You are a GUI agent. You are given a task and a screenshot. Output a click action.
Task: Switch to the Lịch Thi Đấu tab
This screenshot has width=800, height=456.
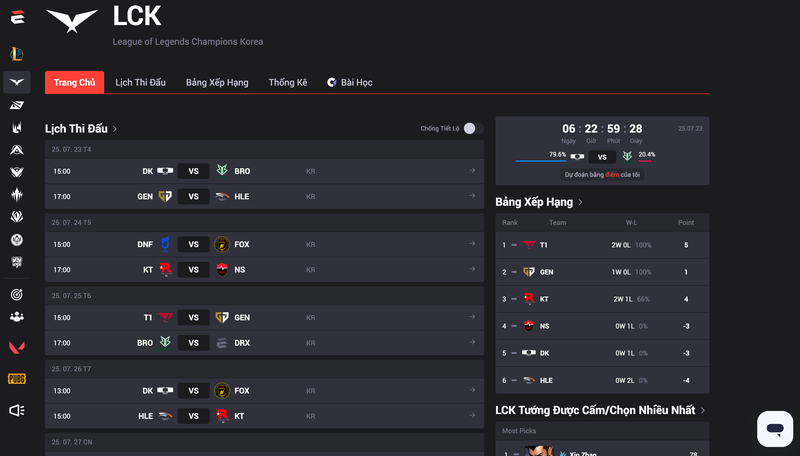[x=140, y=82]
